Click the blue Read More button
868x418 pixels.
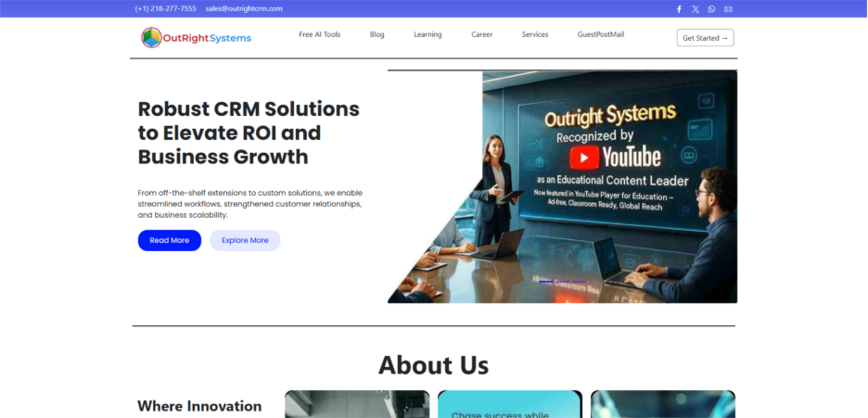[x=170, y=241]
